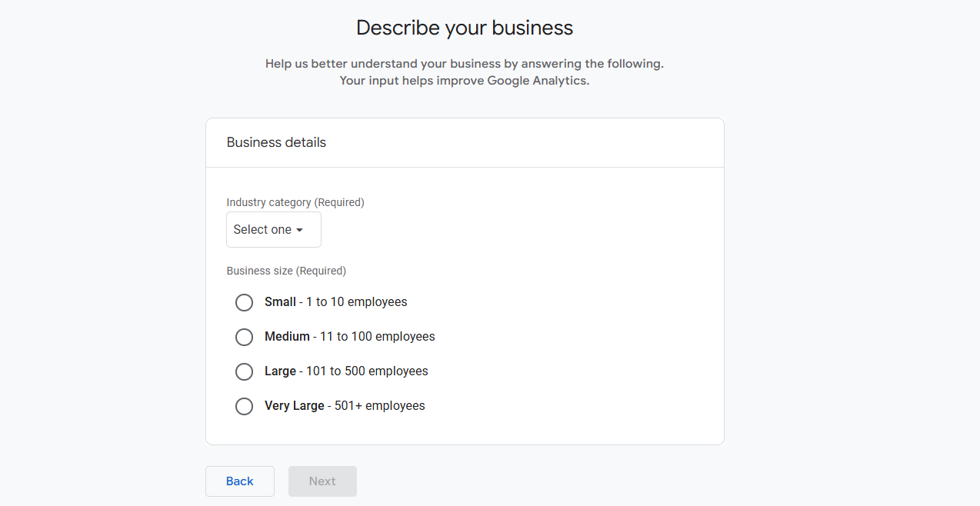Click the '11 to 100 employees' text

pyautogui.click(x=377, y=337)
